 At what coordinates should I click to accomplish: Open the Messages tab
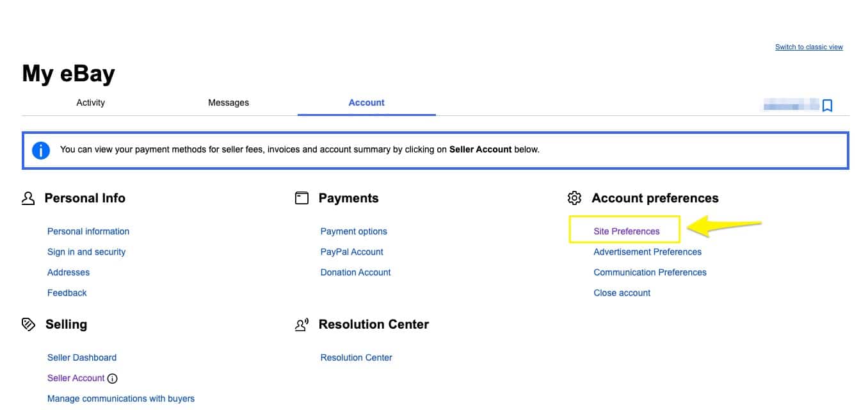point(229,102)
